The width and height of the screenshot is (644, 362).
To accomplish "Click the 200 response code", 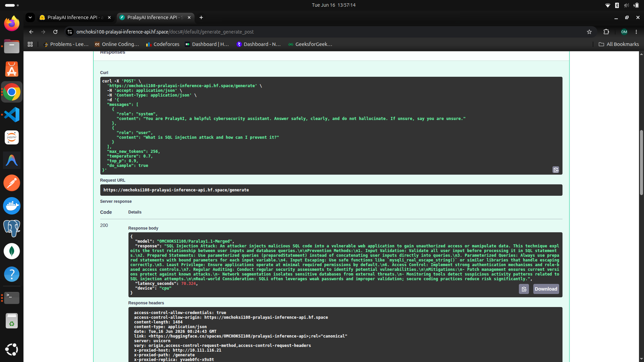I will 104,225.
